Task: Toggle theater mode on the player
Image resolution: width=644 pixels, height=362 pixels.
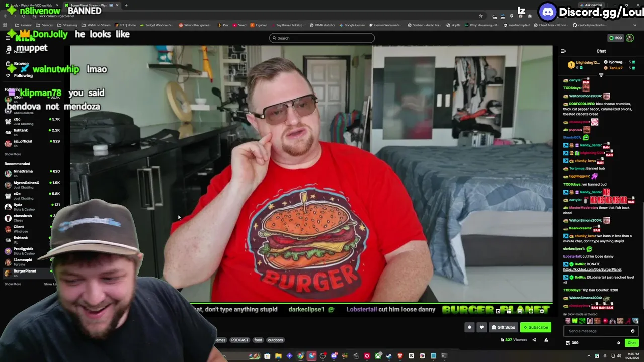Action: click(520, 311)
